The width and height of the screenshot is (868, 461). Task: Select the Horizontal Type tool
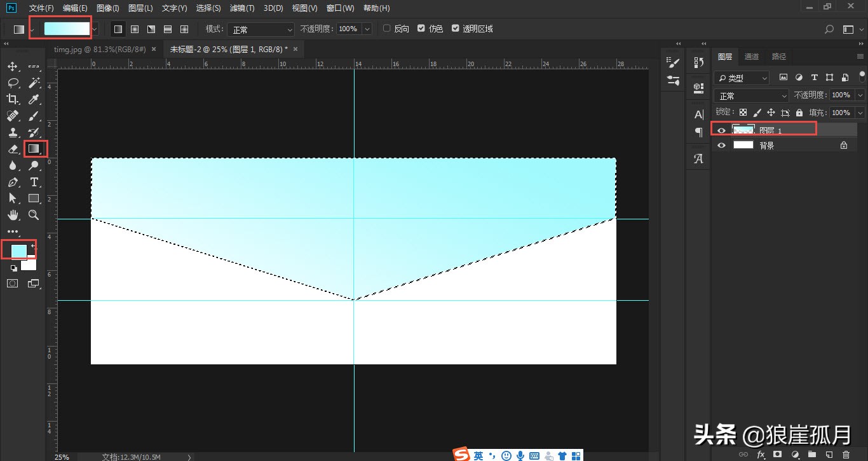[34, 182]
